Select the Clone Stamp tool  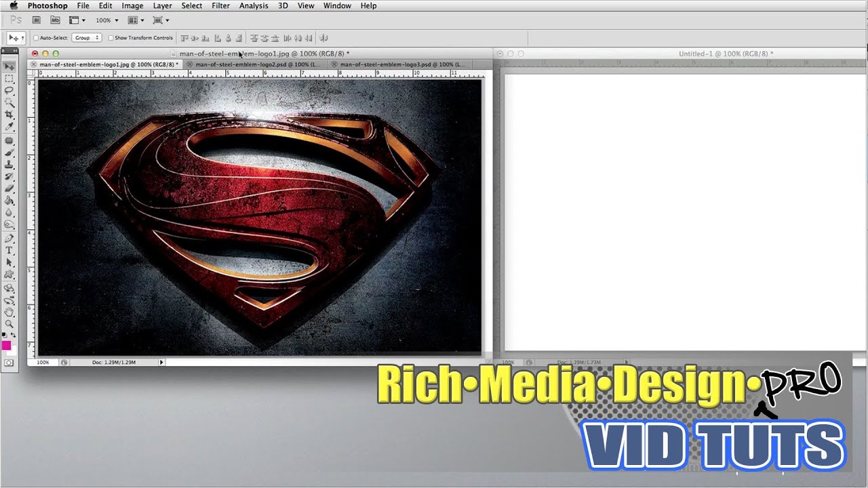9,165
